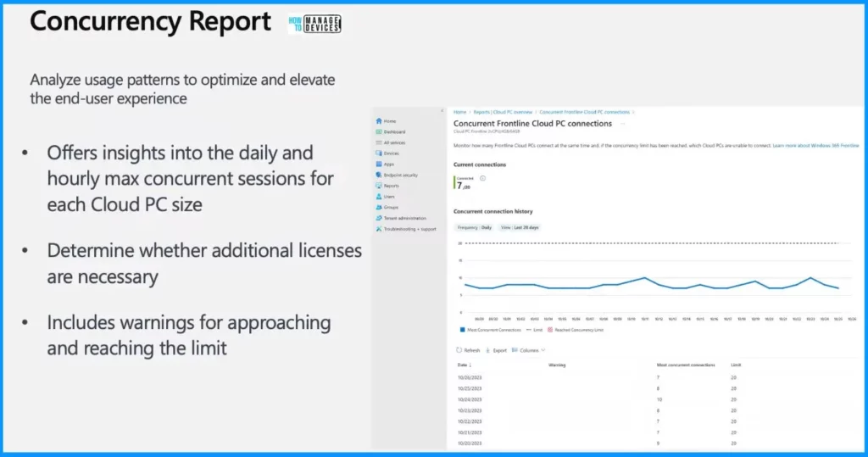868x457 pixels.
Task: Click the Columns icon in toolbar
Action: point(515,350)
